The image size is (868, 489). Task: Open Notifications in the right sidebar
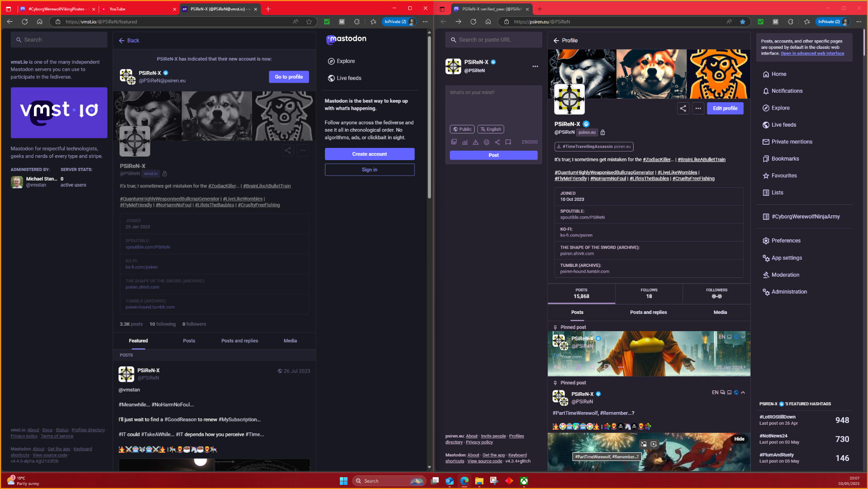[x=782, y=91]
